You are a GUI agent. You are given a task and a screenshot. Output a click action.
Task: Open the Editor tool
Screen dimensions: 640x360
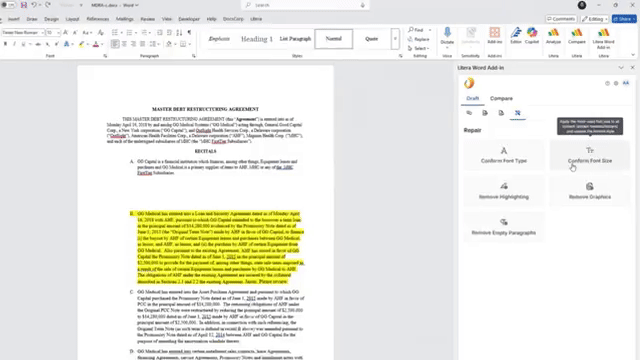516,36
